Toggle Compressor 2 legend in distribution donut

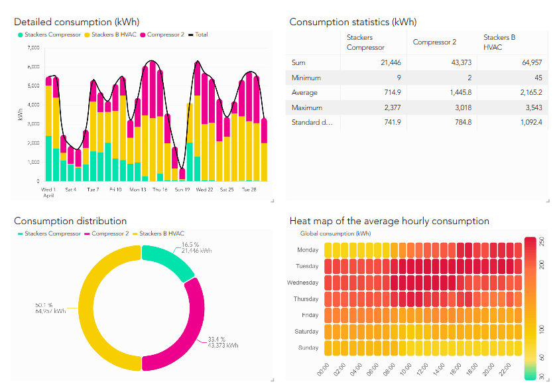pos(107,233)
